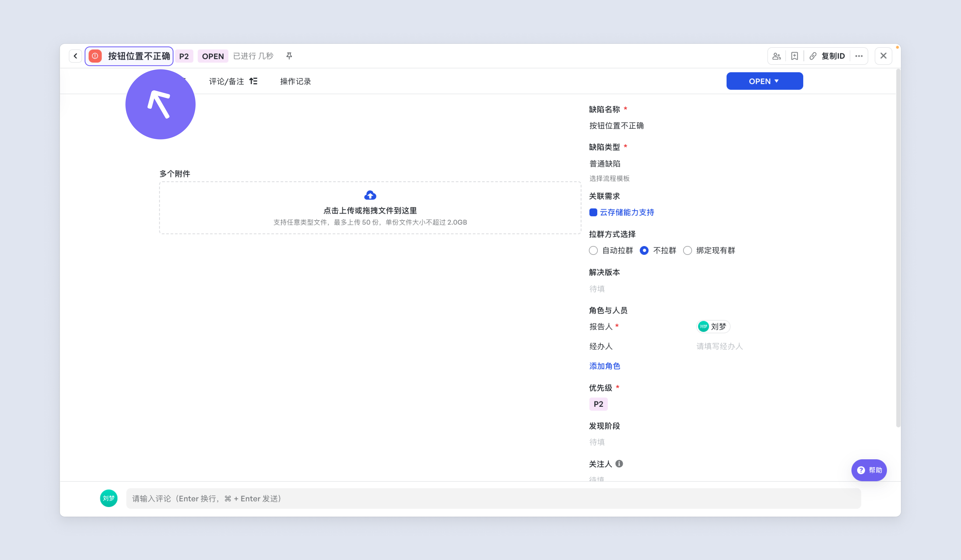This screenshot has width=961, height=560.
Task: Open the P2 priority field value
Action: click(598, 404)
